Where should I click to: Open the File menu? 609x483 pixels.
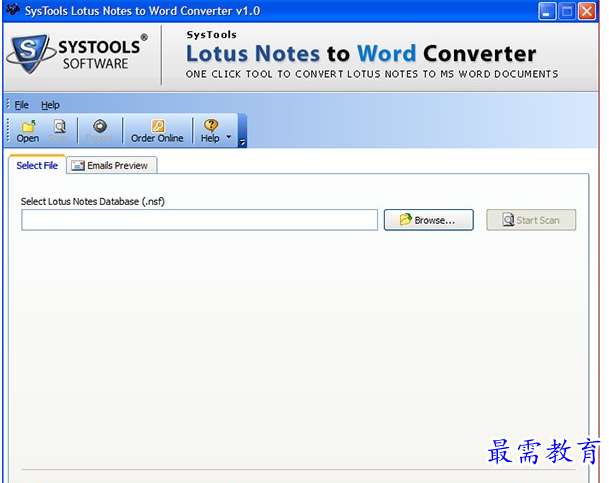(21, 105)
